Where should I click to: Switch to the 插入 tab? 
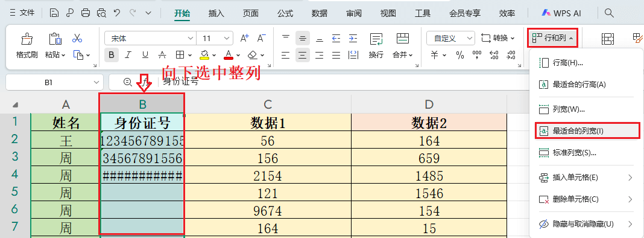coord(216,13)
